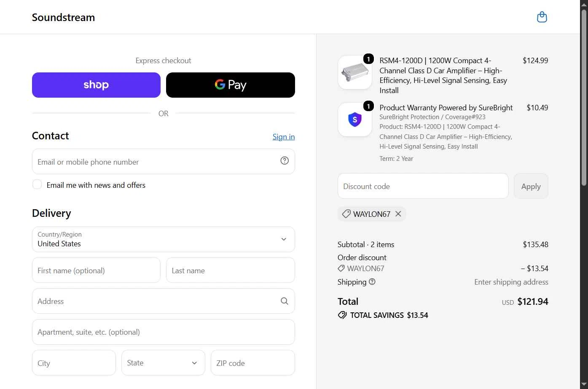Focus the Last name field
Viewport: 588px width, 389px height.
[231, 270]
